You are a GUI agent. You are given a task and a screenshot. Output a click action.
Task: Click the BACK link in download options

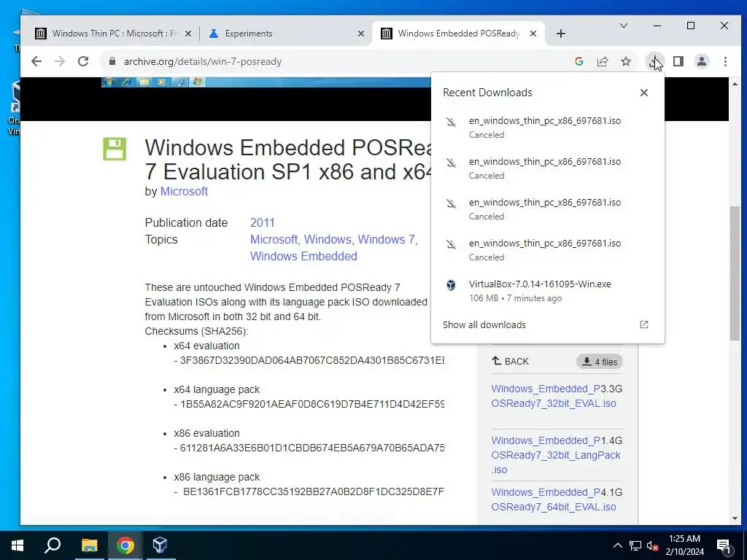click(x=510, y=362)
